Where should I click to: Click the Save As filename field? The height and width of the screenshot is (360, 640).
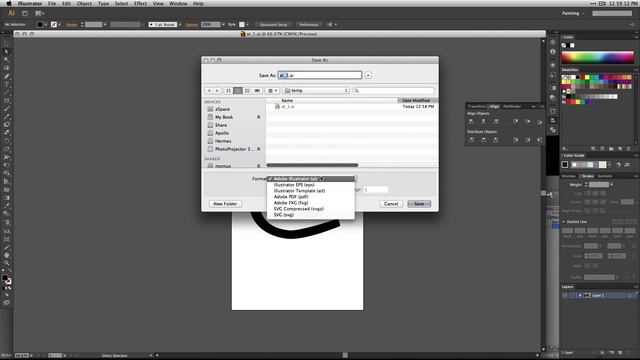click(320, 76)
